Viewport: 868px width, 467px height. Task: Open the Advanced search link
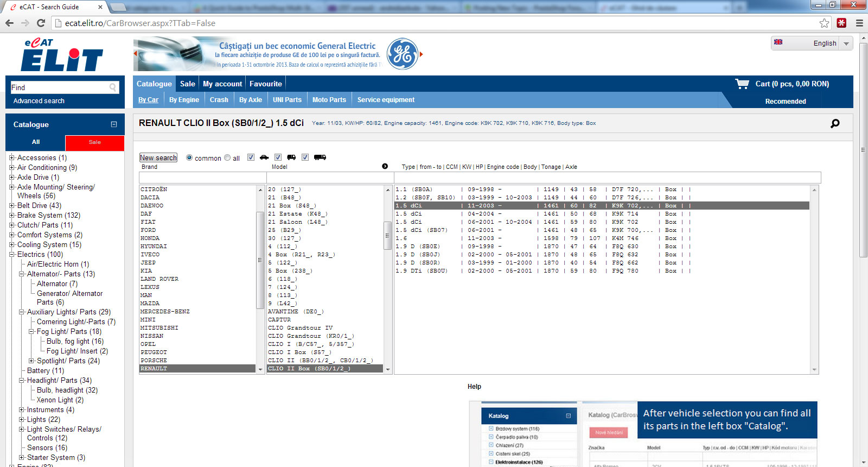pos(39,101)
